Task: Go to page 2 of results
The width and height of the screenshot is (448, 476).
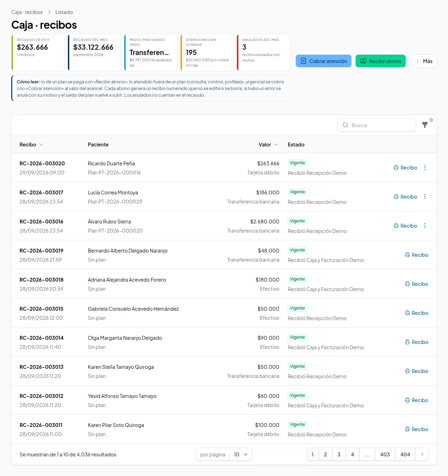Action: pos(325,454)
